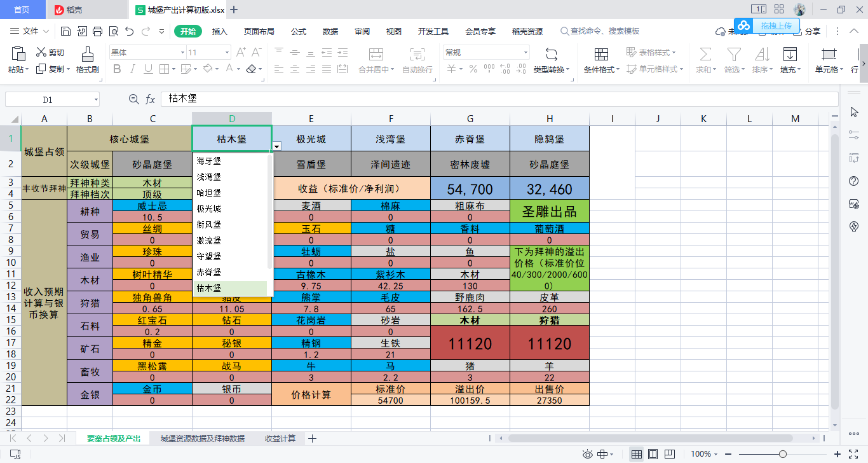Click the Insert Function fx icon

tap(151, 99)
